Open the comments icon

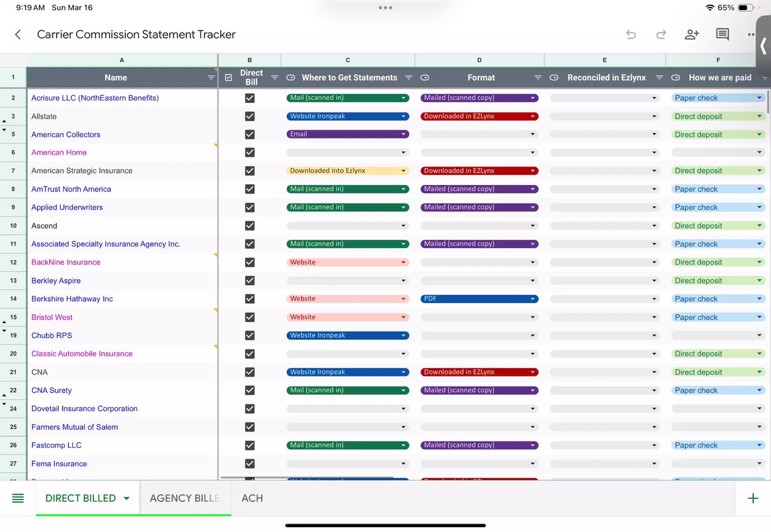[722, 34]
